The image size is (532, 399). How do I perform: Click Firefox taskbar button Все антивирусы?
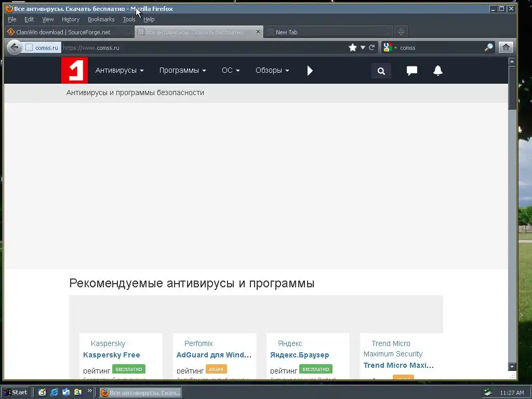coord(140,393)
